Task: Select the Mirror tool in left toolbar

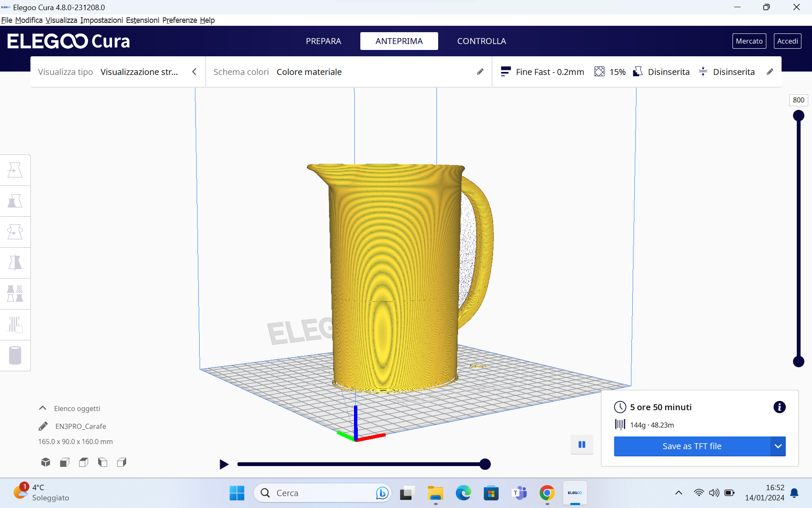Action: point(15,263)
